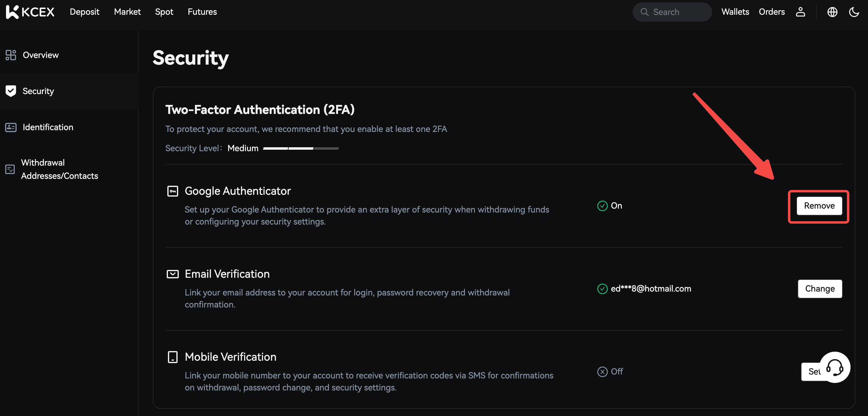Change the linked email address
Viewport: 868px width, 416px height.
(x=820, y=289)
